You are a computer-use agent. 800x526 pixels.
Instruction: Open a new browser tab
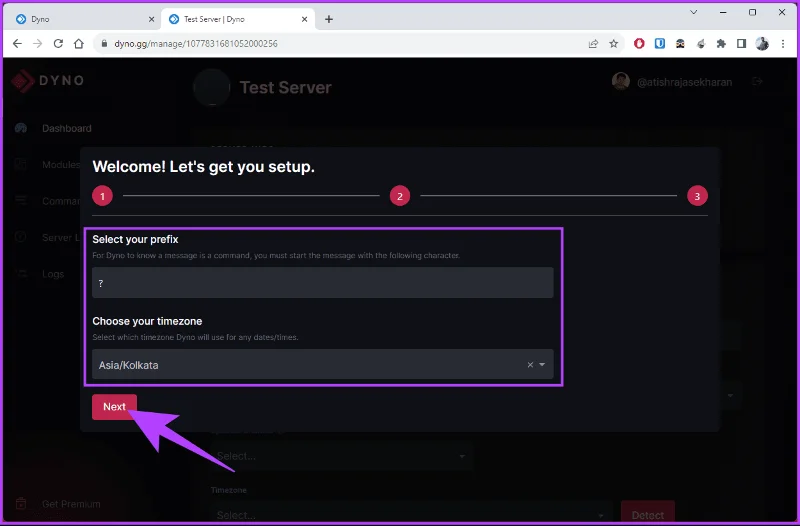329,19
